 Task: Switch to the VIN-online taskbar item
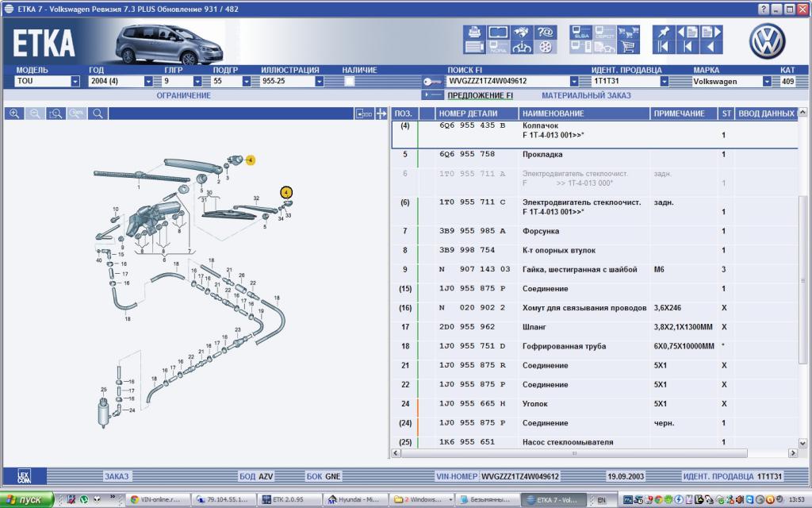pyautogui.click(x=158, y=500)
